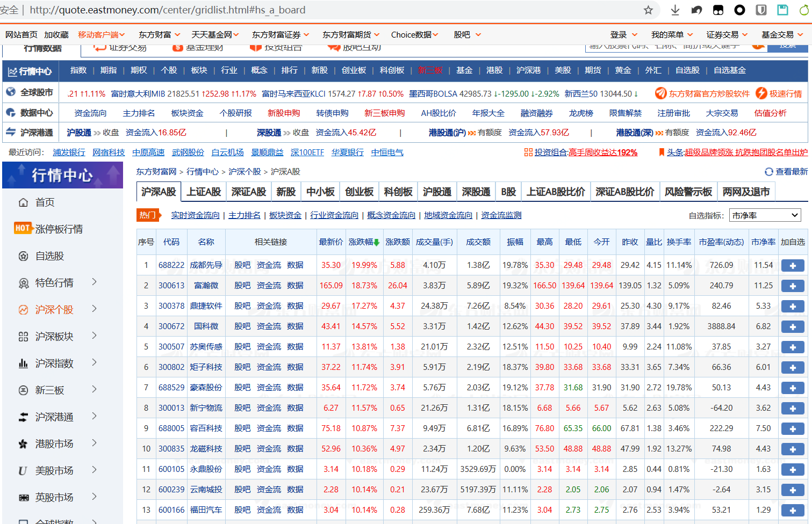Click 龙虎榜 in 数据中心 row
Viewport: 812px width, 524px height.
581,113
